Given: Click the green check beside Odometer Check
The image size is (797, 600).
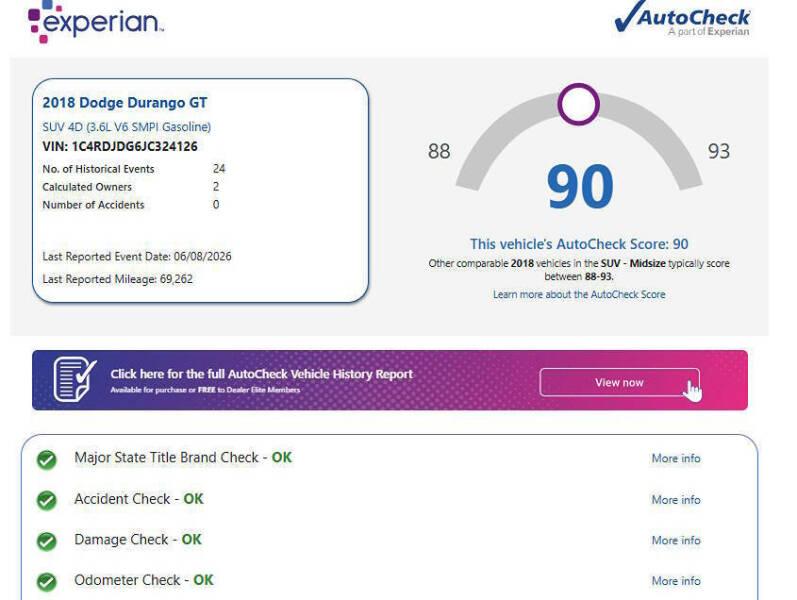Looking at the screenshot, I should point(47,582).
